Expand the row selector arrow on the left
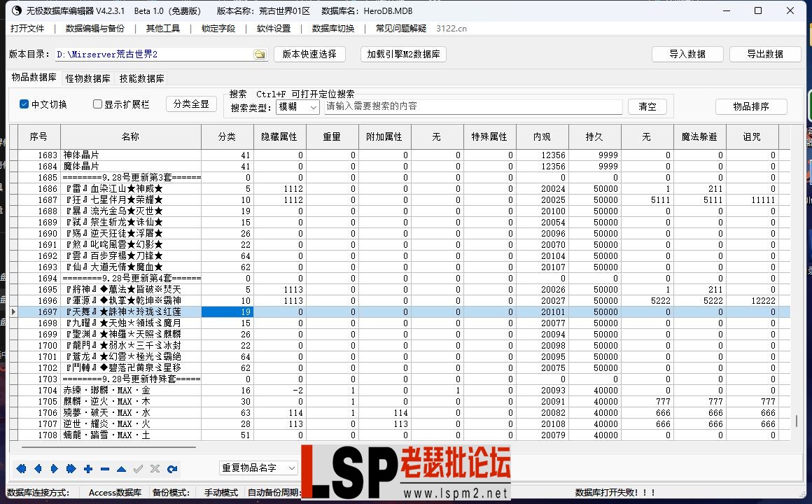Viewport: 812px width, 504px height. [13, 311]
